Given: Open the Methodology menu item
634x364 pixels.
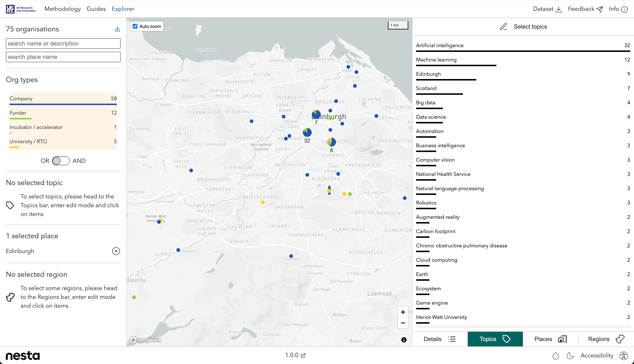Looking at the screenshot, I should pos(63,9).
